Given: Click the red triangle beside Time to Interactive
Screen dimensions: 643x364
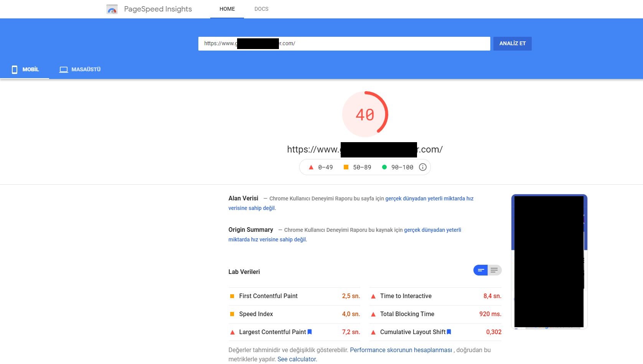Looking at the screenshot, I should pyautogui.click(x=373, y=297).
